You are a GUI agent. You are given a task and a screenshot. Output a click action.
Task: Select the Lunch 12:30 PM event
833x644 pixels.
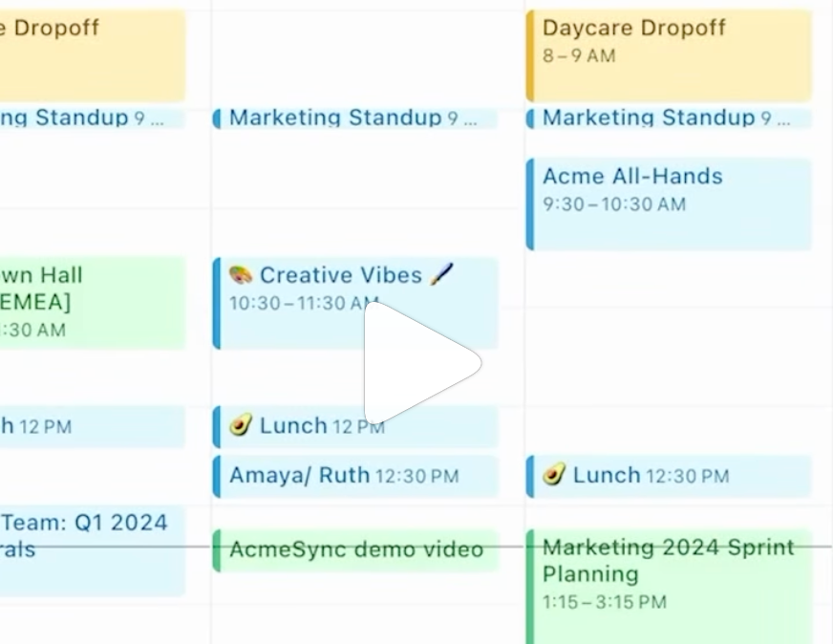coord(669,476)
